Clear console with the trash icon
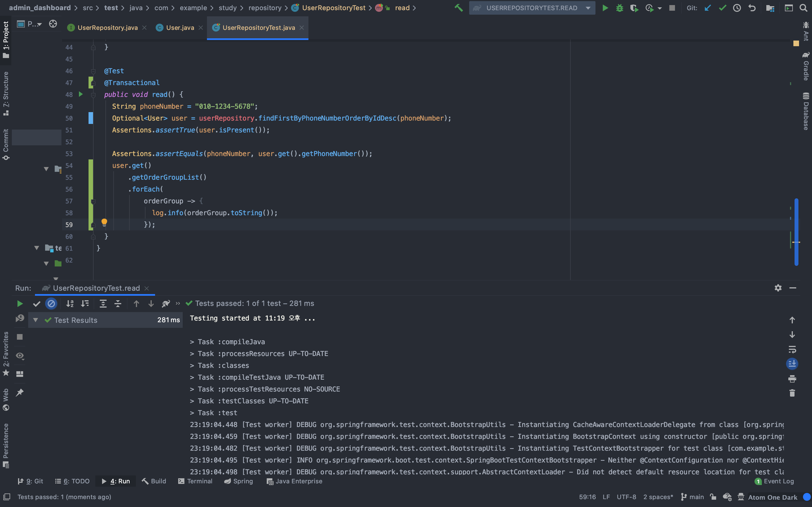This screenshot has height=507, width=812. click(x=792, y=393)
